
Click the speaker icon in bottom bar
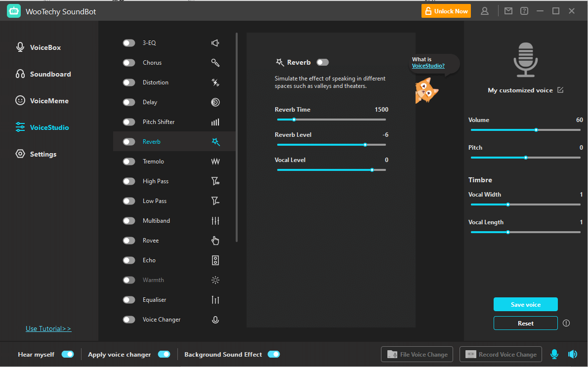click(x=573, y=354)
